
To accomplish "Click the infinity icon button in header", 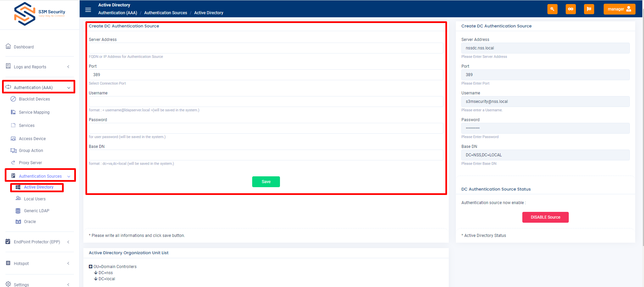I will 571,9.
